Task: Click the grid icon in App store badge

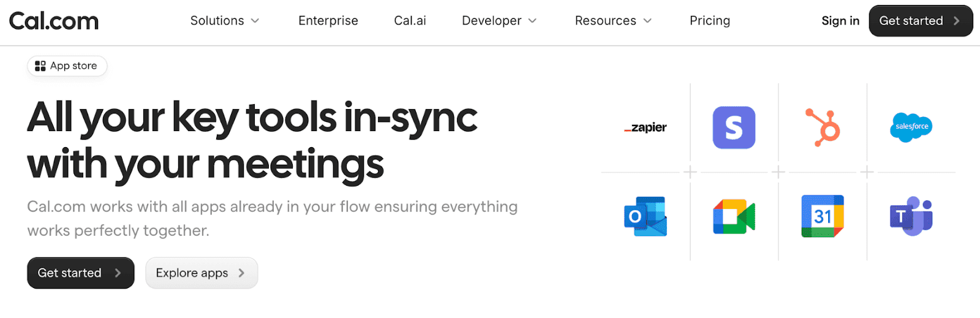Action: click(40, 66)
